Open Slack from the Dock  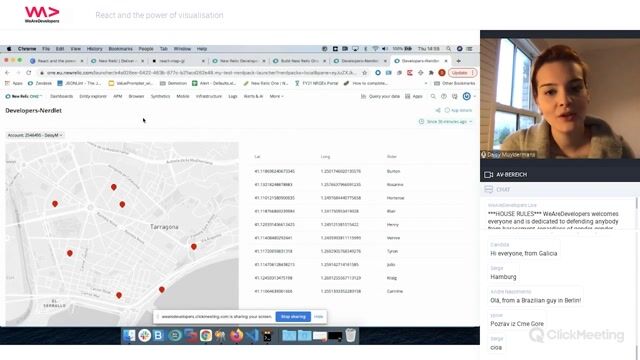[x=144, y=336]
